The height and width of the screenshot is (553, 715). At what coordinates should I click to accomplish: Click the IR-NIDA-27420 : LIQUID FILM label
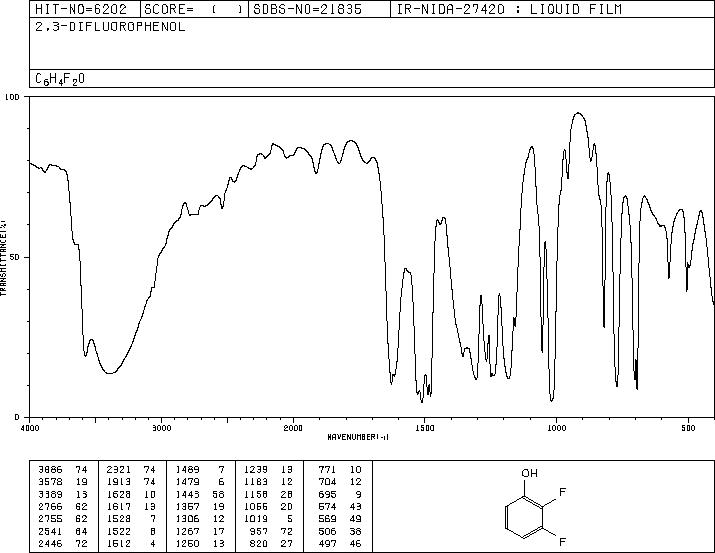click(x=509, y=9)
